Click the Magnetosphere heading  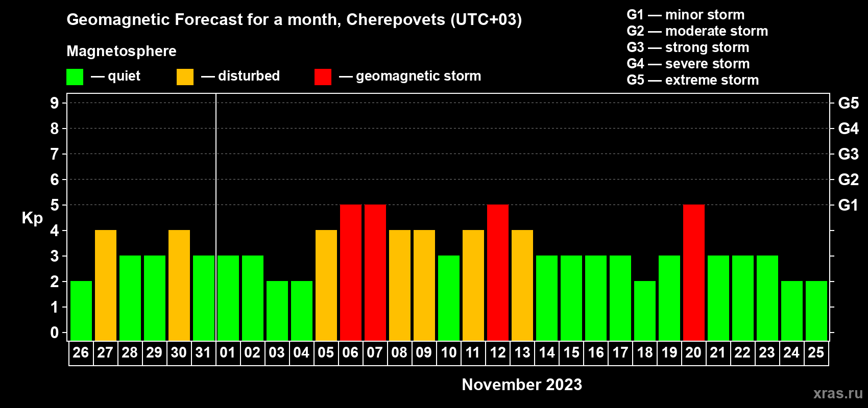click(x=122, y=51)
